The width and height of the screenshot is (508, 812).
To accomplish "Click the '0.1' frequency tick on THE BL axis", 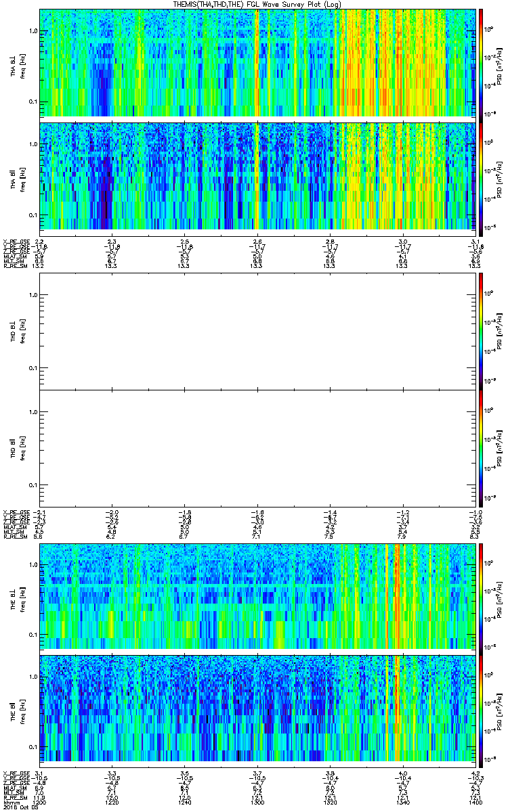I will coord(33,635).
